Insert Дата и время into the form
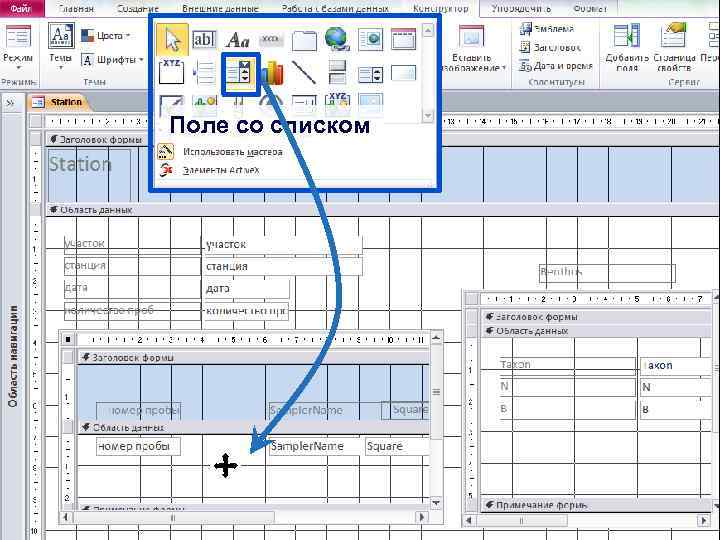Viewport: 720px width, 540px height. [x=556, y=66]
